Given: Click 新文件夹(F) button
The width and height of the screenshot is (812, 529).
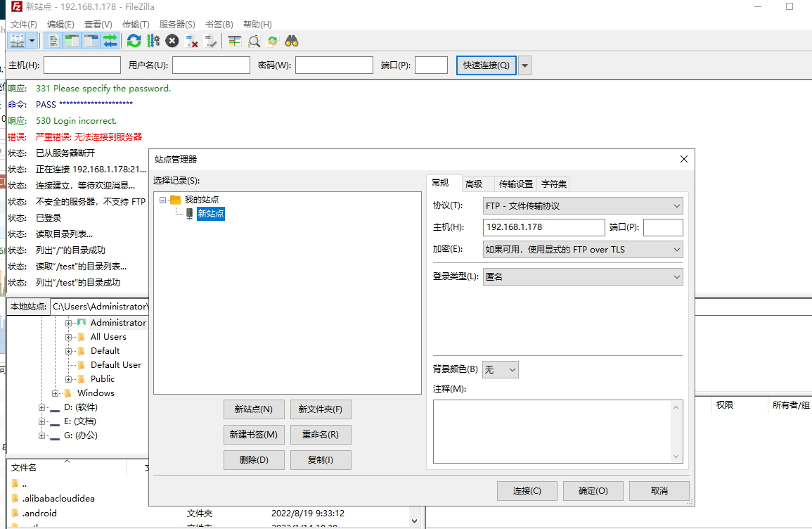Looking at the screenshot, I should coord(321,409).
